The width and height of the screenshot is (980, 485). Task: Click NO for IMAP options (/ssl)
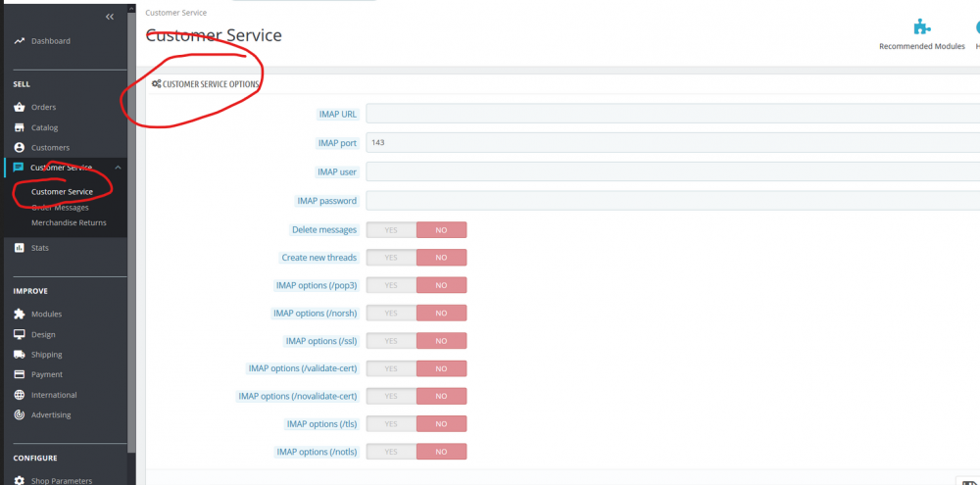click(441, 341)
